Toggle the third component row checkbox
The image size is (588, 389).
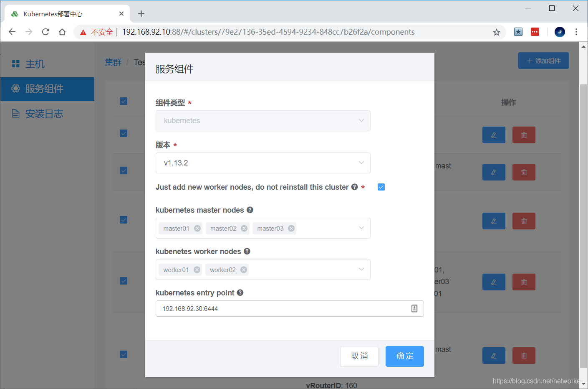point(124,220)
